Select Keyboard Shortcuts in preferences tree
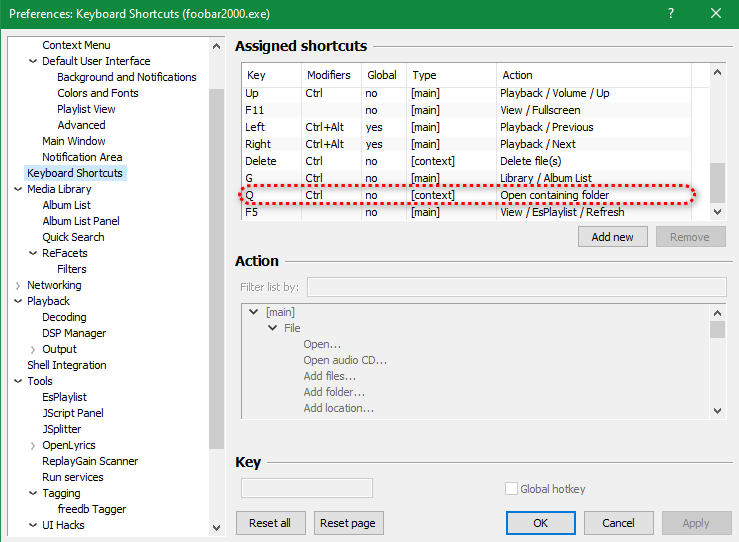This screenshot has width=739, height=542. coord(75,173)
